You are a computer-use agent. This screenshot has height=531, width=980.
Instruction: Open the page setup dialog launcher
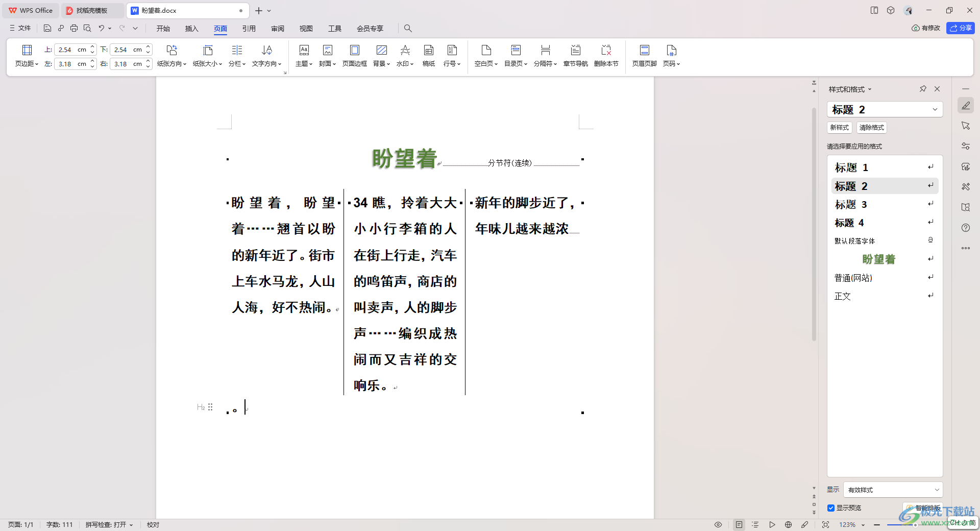tap(285, 73)
